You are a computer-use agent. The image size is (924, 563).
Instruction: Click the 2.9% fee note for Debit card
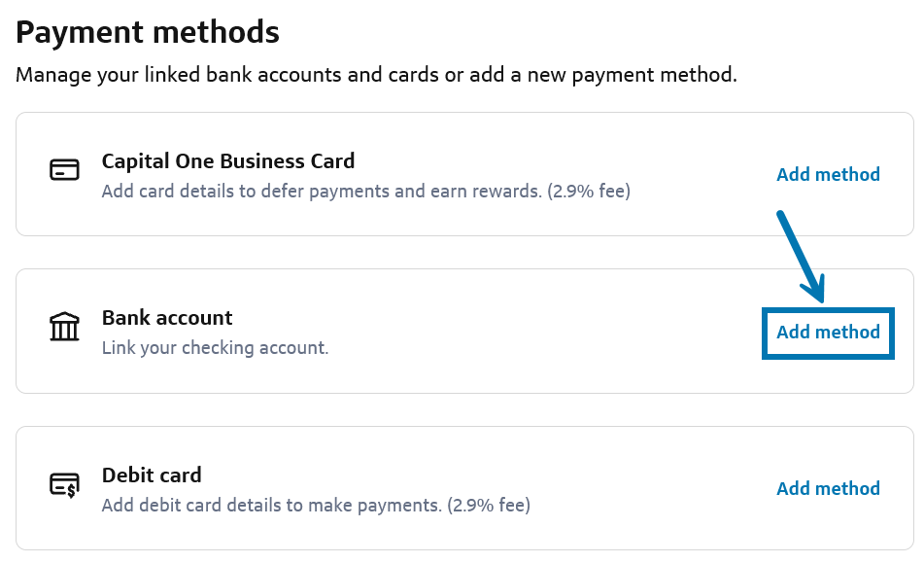[489, 506]
